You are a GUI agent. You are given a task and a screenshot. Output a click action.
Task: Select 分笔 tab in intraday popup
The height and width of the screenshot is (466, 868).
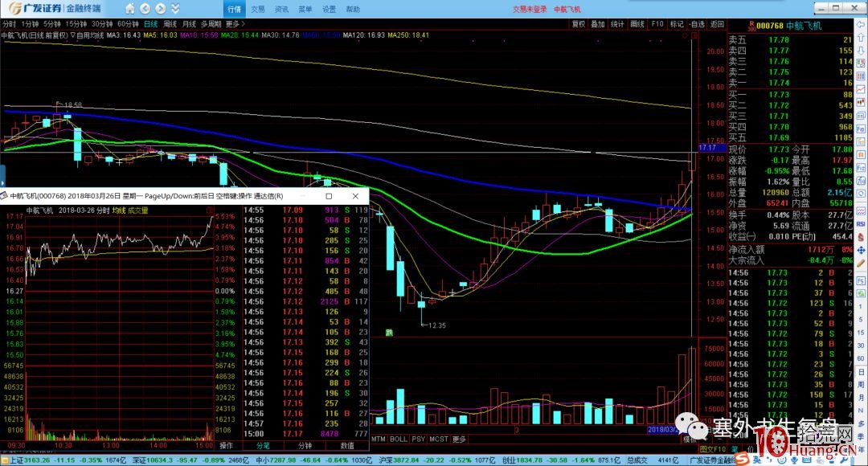click(263, 446)
